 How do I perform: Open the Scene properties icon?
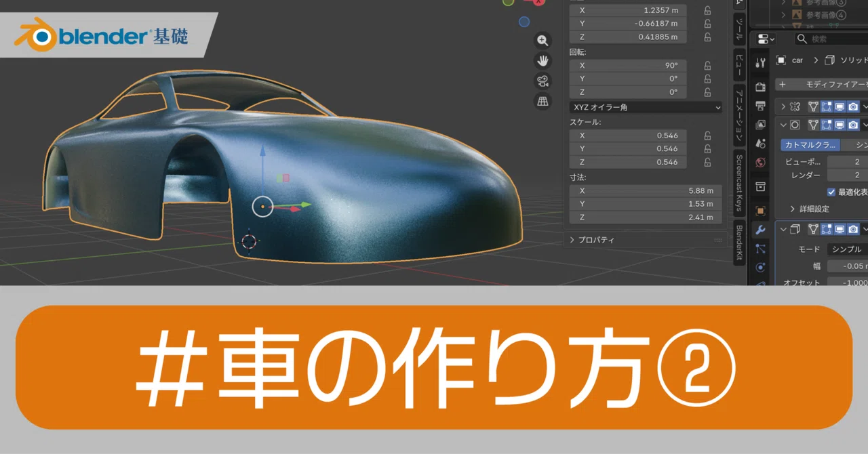[x=760, y=144]
